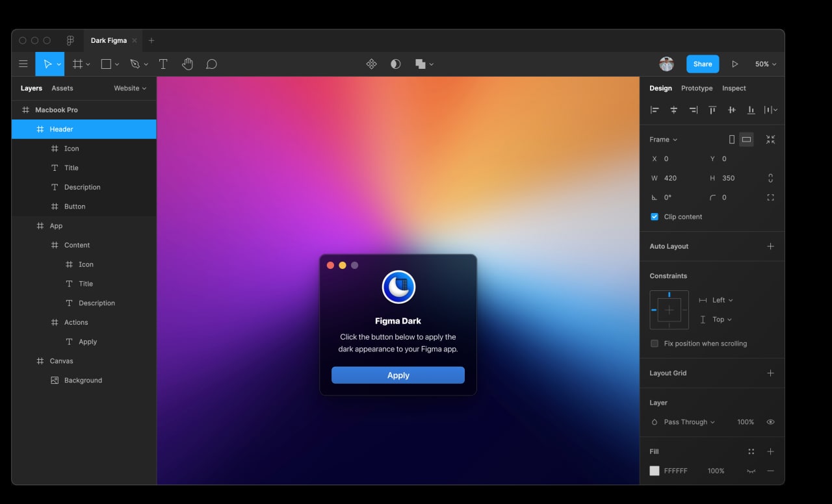Click Align bottom icon
Image resolution: width=832 pixels, height=504 pixels.
tap(751, 110)
